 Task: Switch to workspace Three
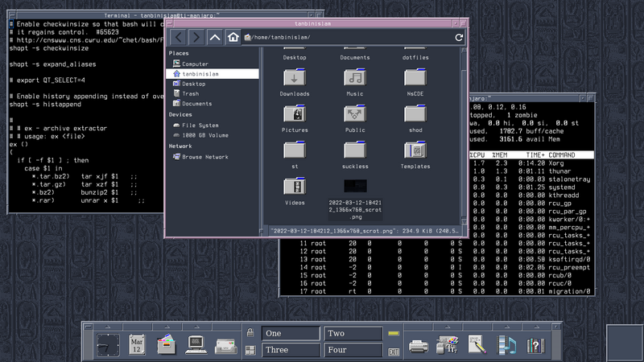pyautogui.click(x=291, y=350)
